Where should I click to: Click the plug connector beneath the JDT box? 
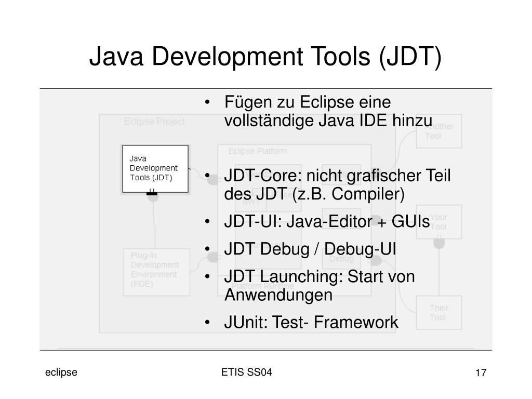click(x=152, y=195)
